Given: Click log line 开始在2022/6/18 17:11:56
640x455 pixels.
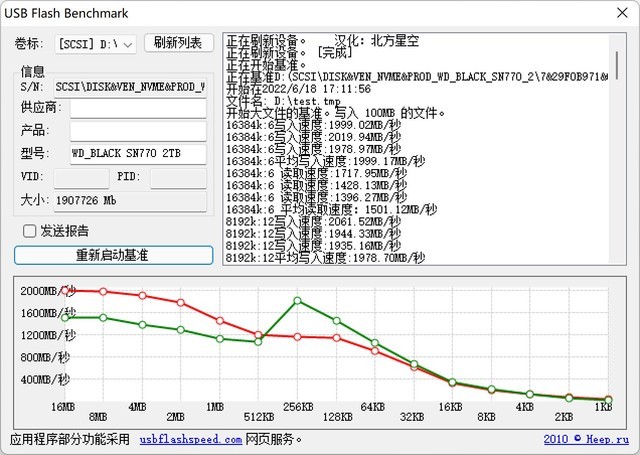Looking at the screenshot, I should 298,89.
